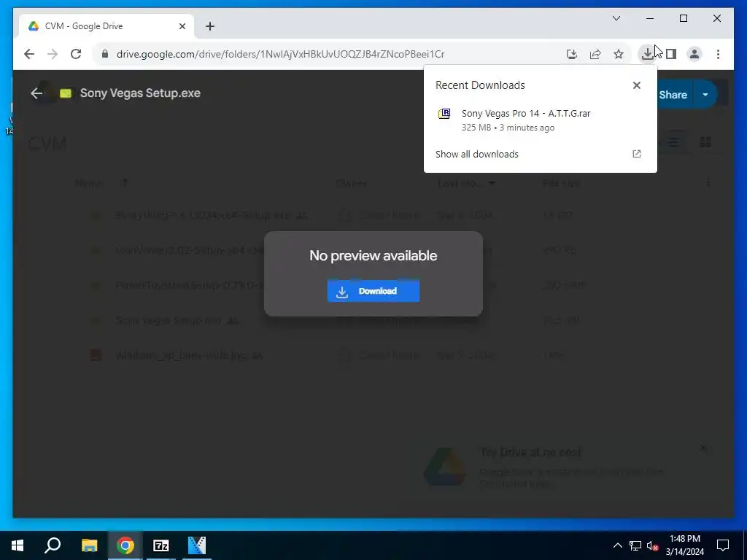Open the Chrome profile avatar
This screenshot has width=747, height=560.
coord(694,54)
